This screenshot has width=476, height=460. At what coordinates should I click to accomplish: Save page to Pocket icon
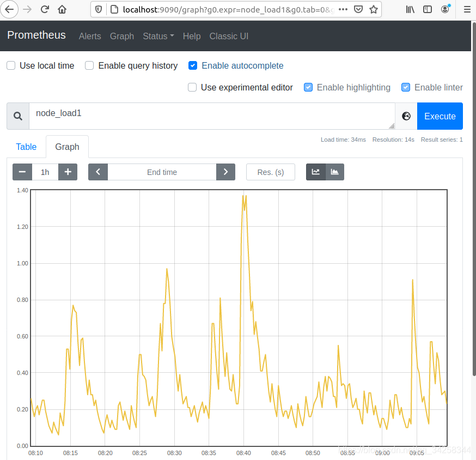(358, 9)
